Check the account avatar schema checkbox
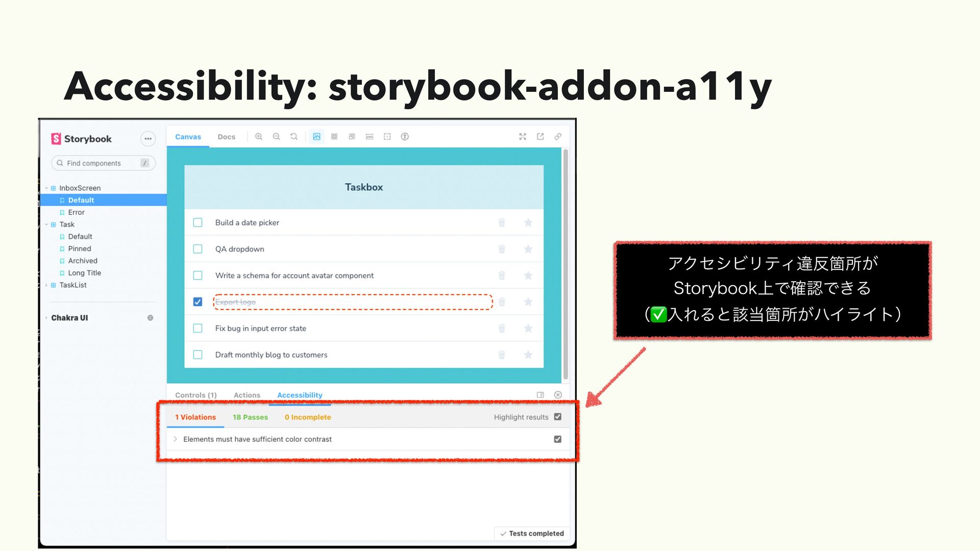Screen dimensions: 980x551 pos(198,275)
